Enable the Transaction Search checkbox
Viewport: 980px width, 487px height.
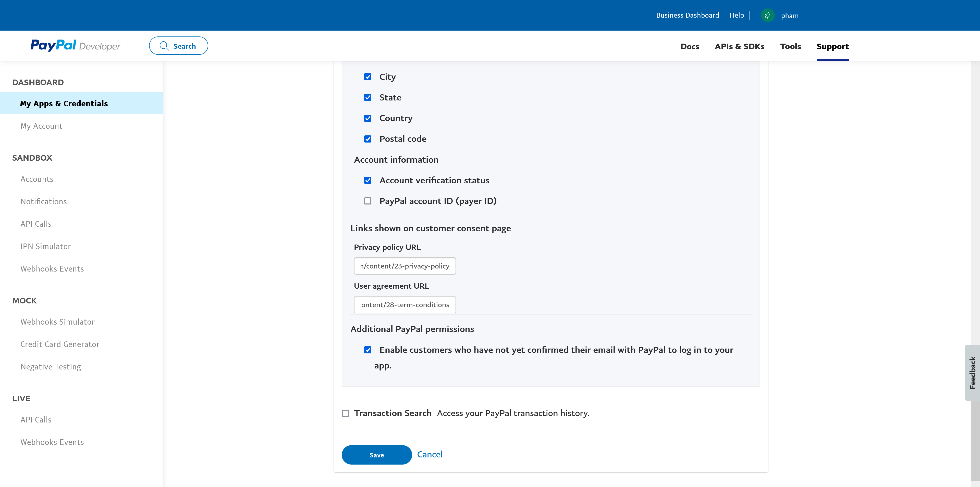click(x=345, y=413)
